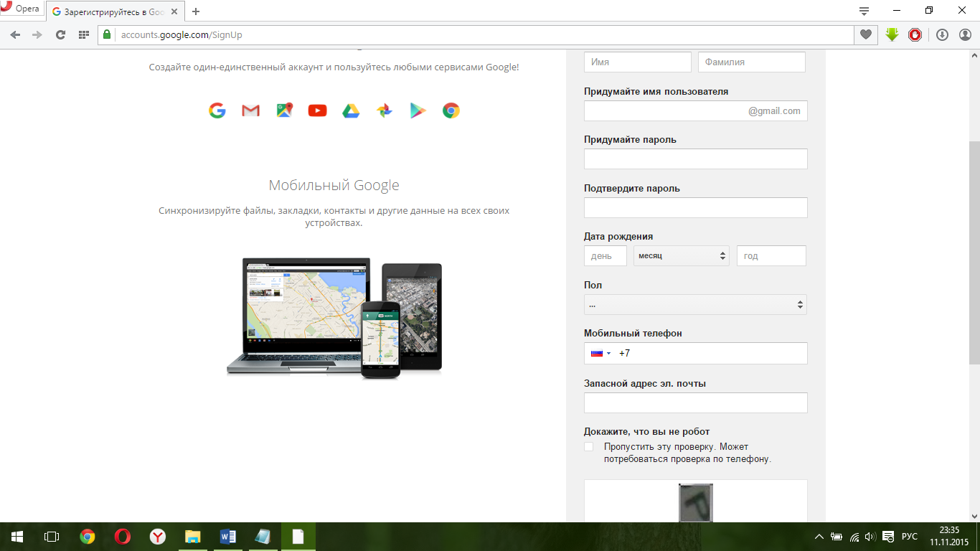Open Word from the taskbar
980x551 pixels.
(228, 537)
